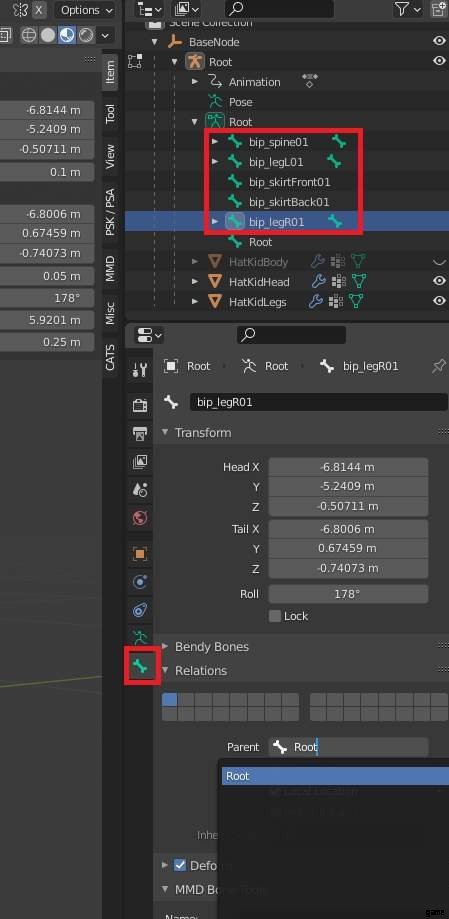
Task: Click the Roll 178° value field
Action: pos(348,594)
